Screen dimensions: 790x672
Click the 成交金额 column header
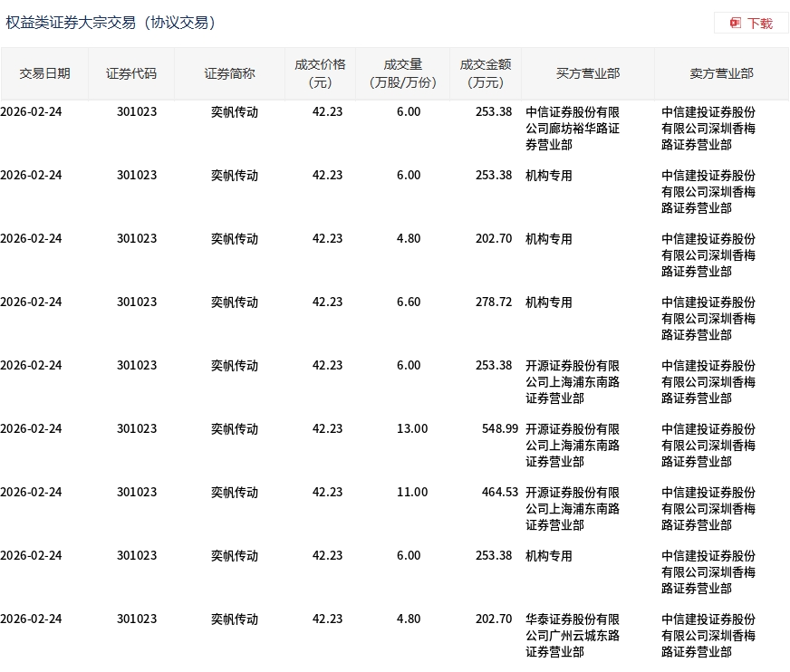pos(485,73)
